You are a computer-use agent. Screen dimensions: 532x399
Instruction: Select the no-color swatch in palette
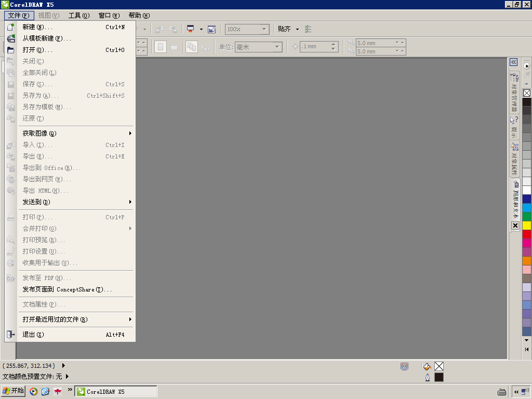527,93
